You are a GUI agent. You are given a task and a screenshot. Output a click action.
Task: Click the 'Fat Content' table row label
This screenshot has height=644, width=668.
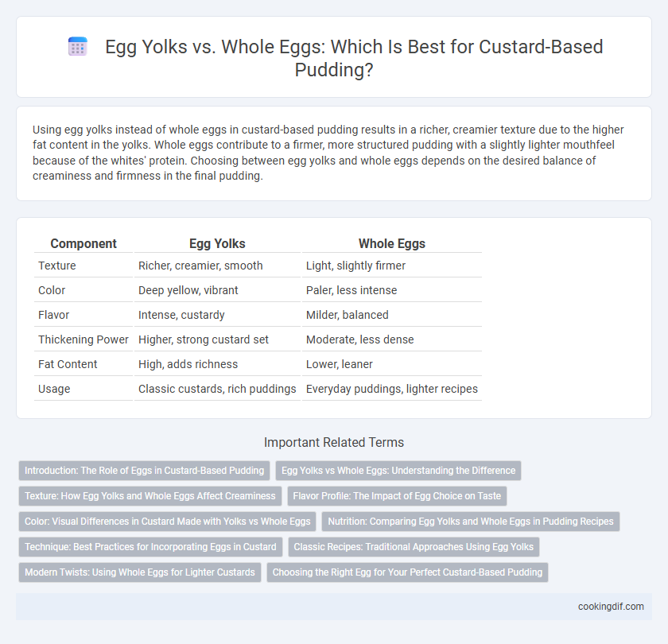pos(68,364)
